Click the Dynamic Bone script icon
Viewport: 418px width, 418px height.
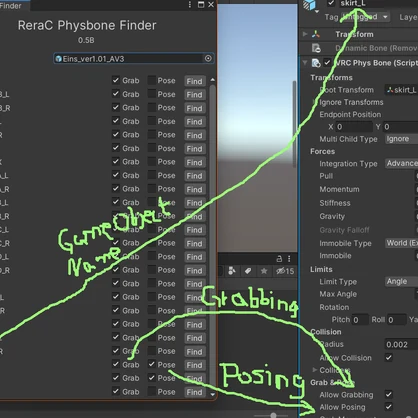(x=316, y=48)
